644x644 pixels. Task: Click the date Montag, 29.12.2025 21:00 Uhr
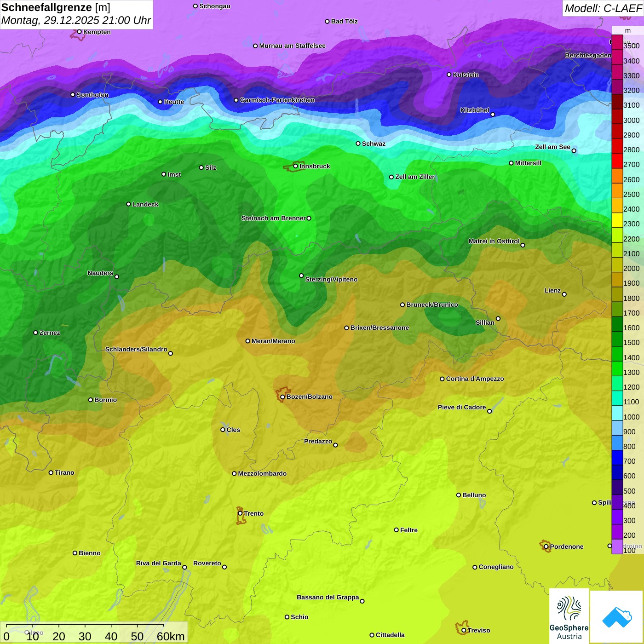tap(76, 20)
